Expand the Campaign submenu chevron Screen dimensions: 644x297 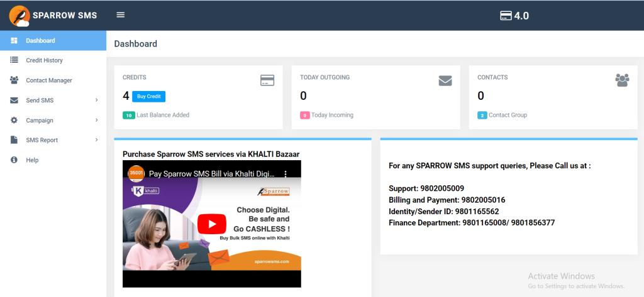pos(96,120)
